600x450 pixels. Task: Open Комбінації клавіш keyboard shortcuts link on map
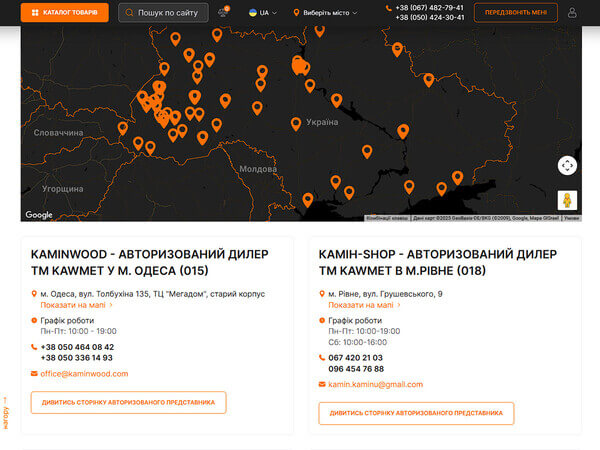387,218
